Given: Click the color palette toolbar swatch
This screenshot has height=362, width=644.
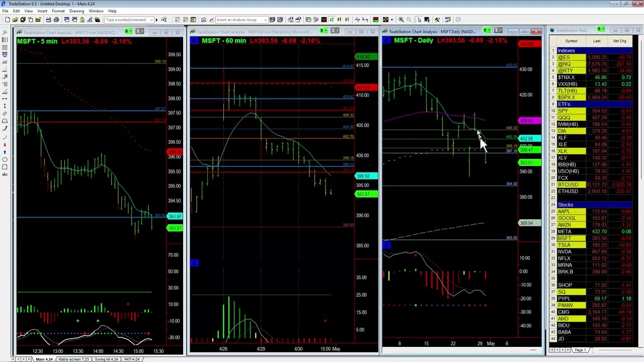Looking at the screenshot, I should [97, 20].
